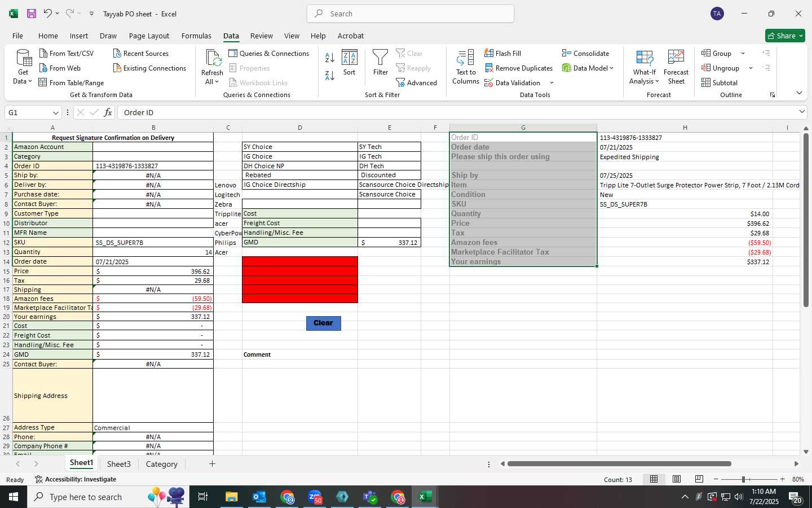Toggle the Filter funnel
The height and width of the screenshot is (508, 812).
tap(381, 63)
